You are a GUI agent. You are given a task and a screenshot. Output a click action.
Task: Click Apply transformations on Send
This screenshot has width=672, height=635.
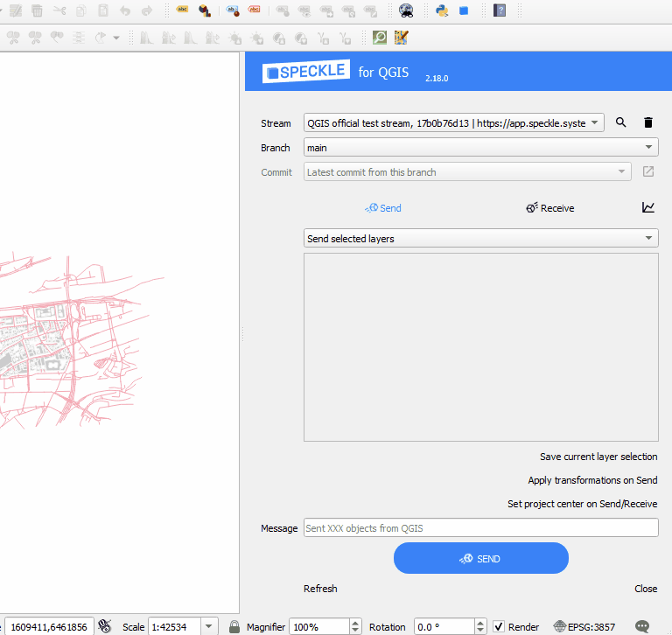coord(592,480)
